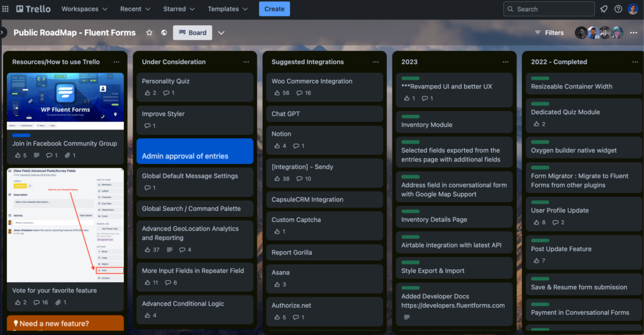The image size is (644, 335).
Task: Click comments icon on User Profile Update
Action: 556,222
